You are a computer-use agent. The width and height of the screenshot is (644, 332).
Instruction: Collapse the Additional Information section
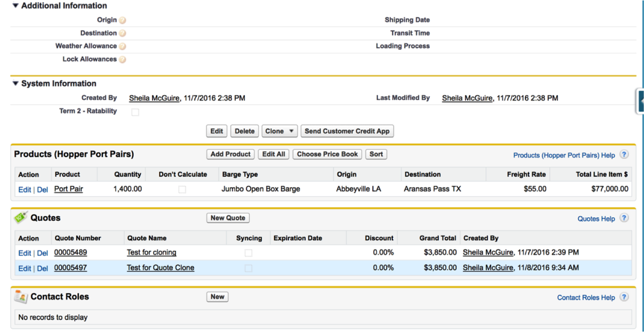(x=16, y=6)
